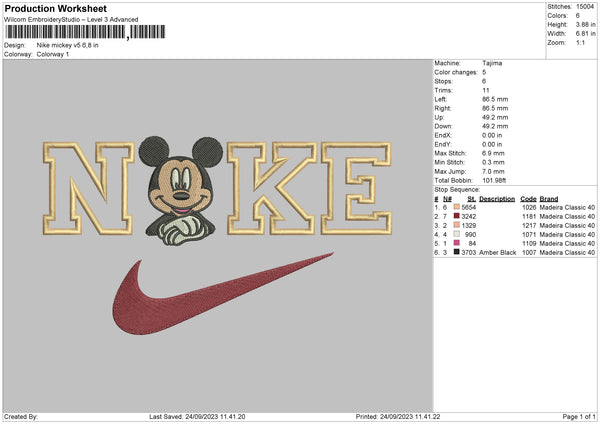Image resolution: width=600 pixels, height=424 pixels.
Task: Click the Production Worksheet title
Action: 55,8
